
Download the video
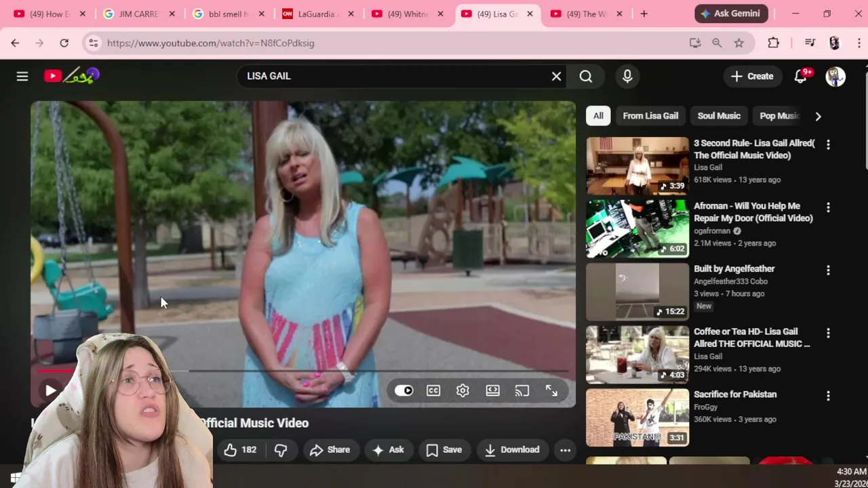point(512,449)
